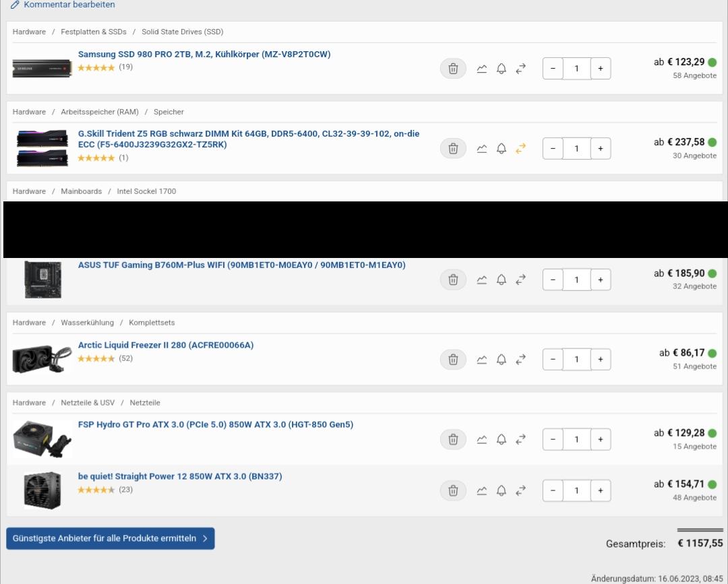
Task: Navigate to Intel Sockel 1700 breadcrumb
Action: click(146, 191)
